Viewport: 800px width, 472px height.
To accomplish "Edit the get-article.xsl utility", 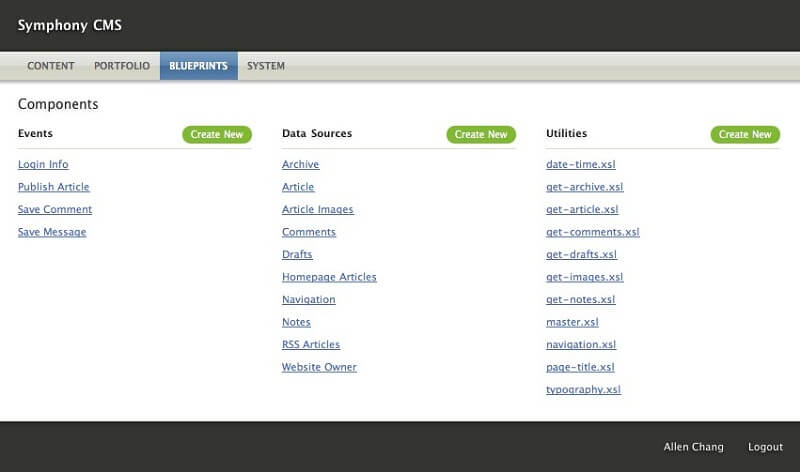I will pyautogui.click(x=582, y=209).
